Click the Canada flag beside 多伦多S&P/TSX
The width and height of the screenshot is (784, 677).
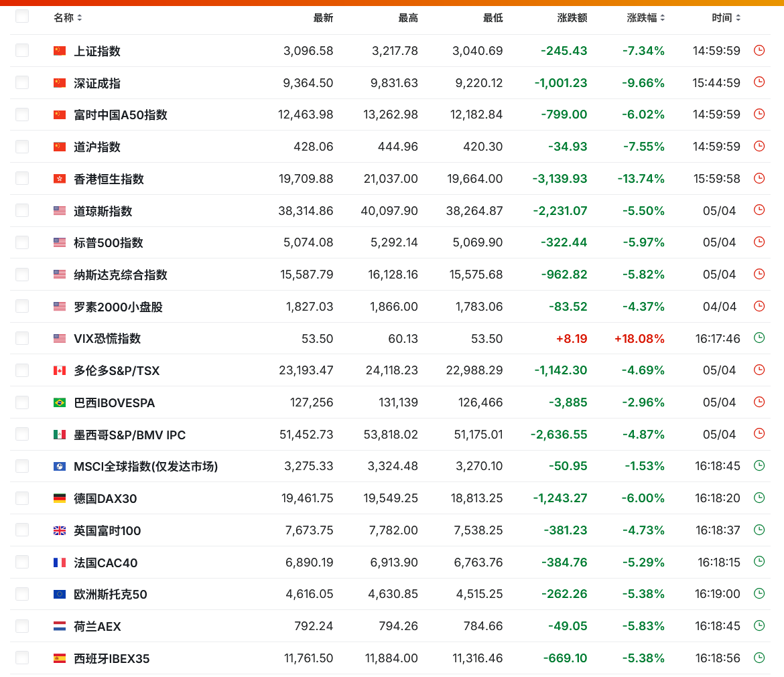pyautogui.click(x=60, y=370)
